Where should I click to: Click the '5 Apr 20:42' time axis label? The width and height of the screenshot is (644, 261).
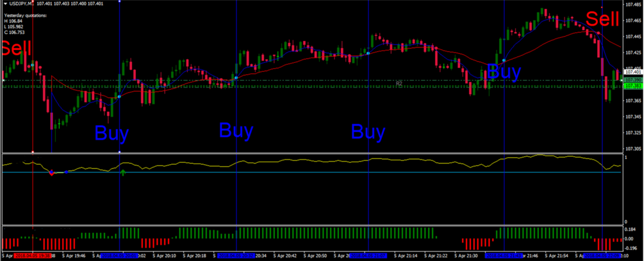[x=285, y=255]
